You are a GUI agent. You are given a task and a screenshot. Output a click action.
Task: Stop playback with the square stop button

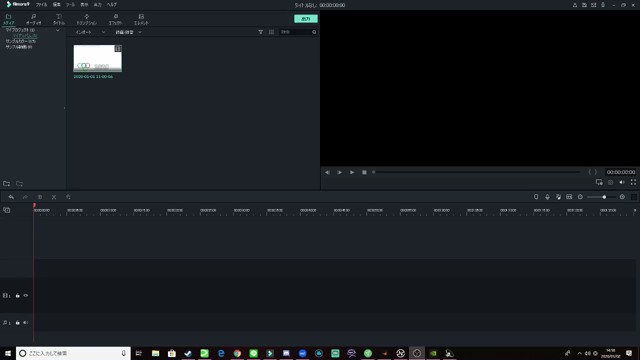tap(364, 172)
